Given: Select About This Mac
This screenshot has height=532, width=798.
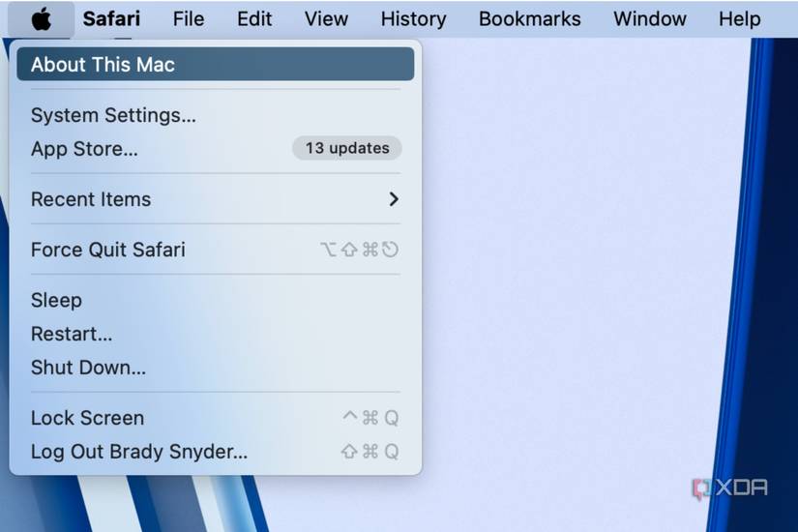Looking at the screenshot, I should tap(216, 64).
